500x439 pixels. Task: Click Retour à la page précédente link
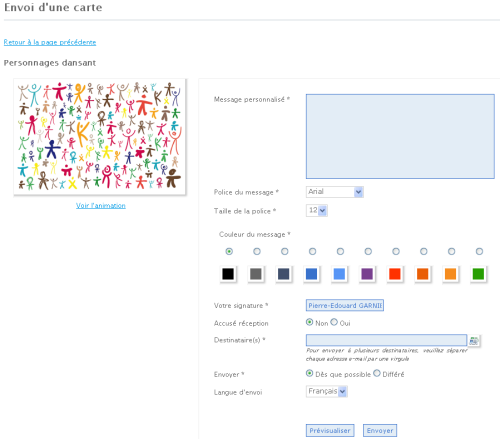tap(50, 42)
